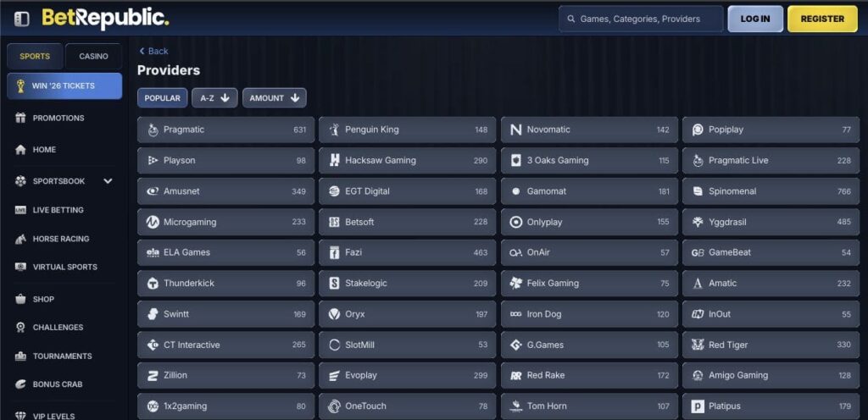868x420 pixels.
Task: Click the Pragmatic provider logo icon
Action: (153, 130)
